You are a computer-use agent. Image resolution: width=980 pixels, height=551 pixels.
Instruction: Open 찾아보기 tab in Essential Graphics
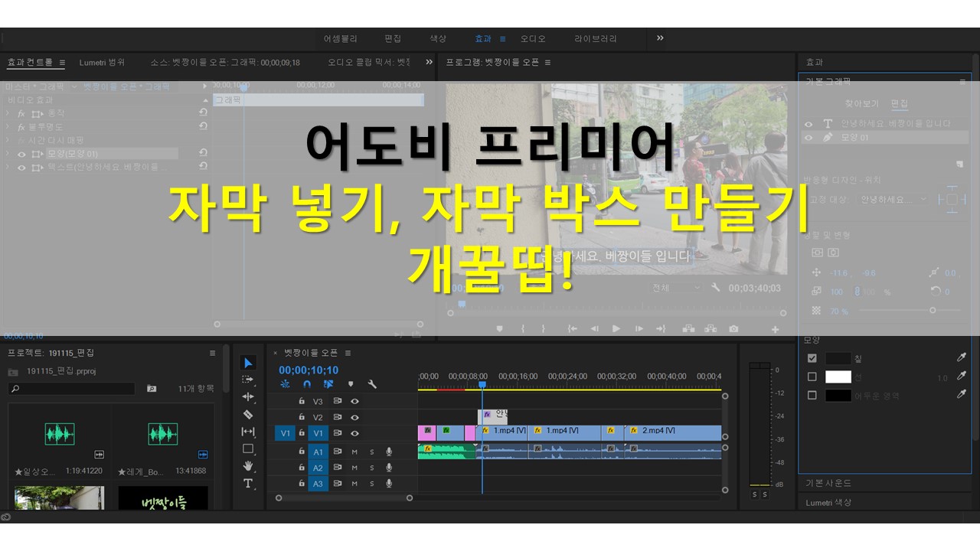coord(861,103)
